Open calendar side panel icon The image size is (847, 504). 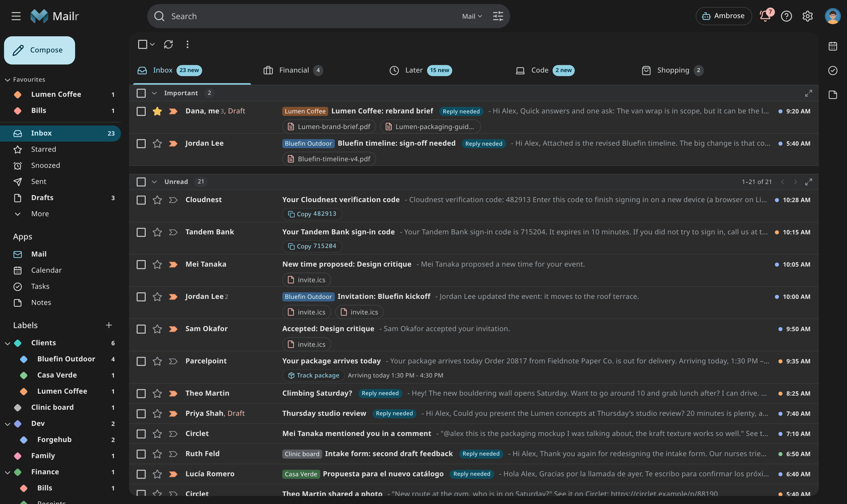click(832, 46)
